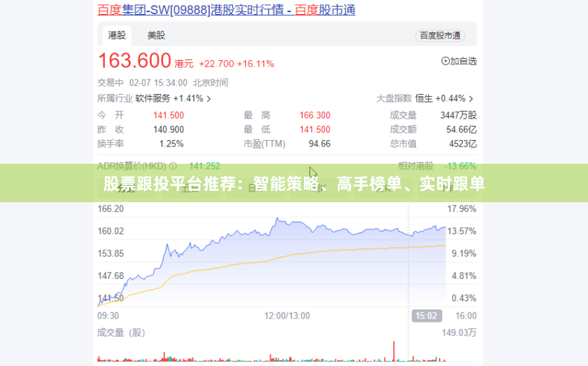
Task: Click the 恒生 index label
Action: tap(424, 99)
